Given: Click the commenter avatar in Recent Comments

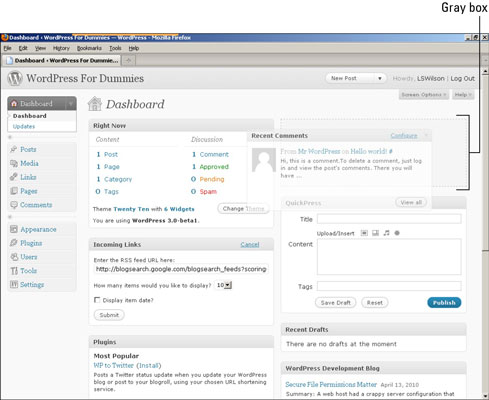Looking at the screenshot, I should point(264,160).
